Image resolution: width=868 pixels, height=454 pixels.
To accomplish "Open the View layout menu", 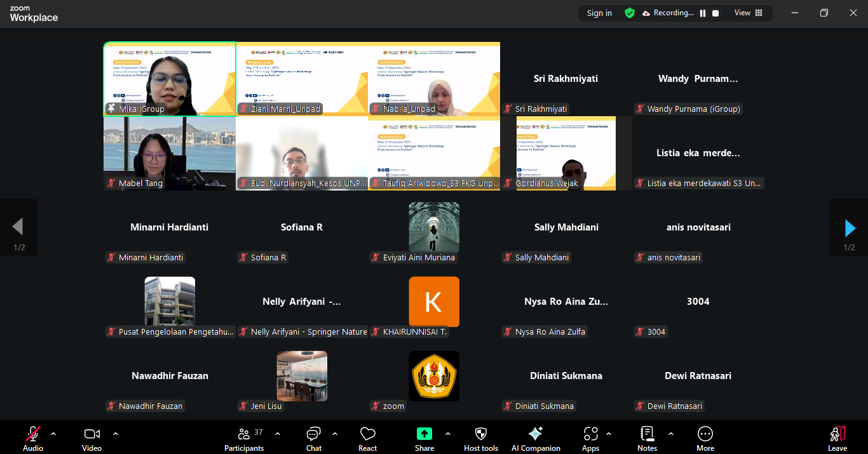I will coord(749,13).
